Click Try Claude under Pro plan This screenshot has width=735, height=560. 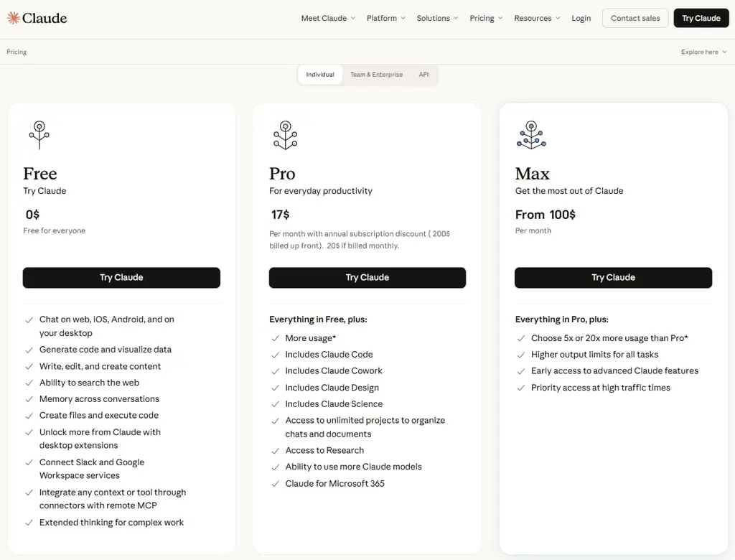(x=367, y=278)
